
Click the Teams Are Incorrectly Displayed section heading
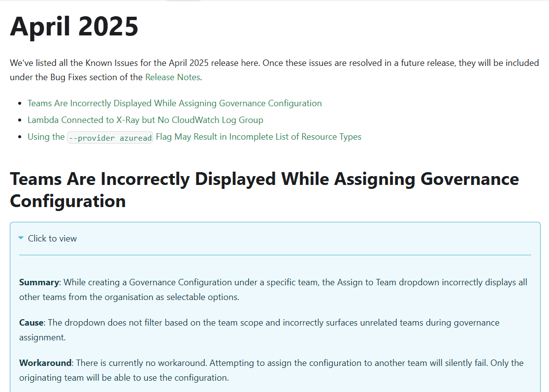264,190
